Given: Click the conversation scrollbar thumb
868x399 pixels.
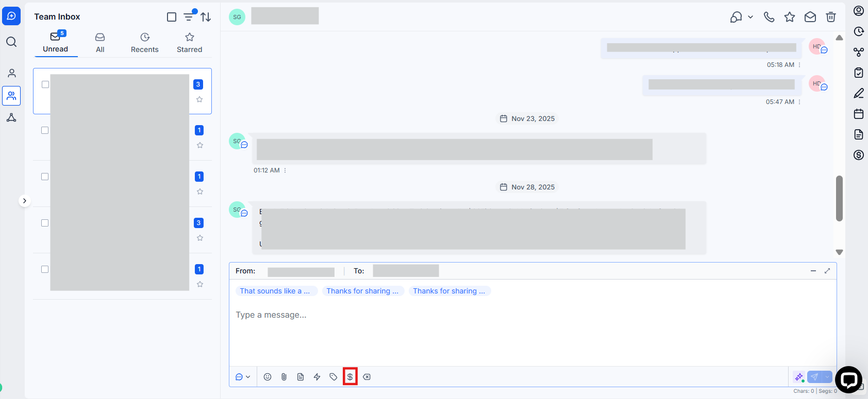Looking at the screenshot, I should click(839, 198).
